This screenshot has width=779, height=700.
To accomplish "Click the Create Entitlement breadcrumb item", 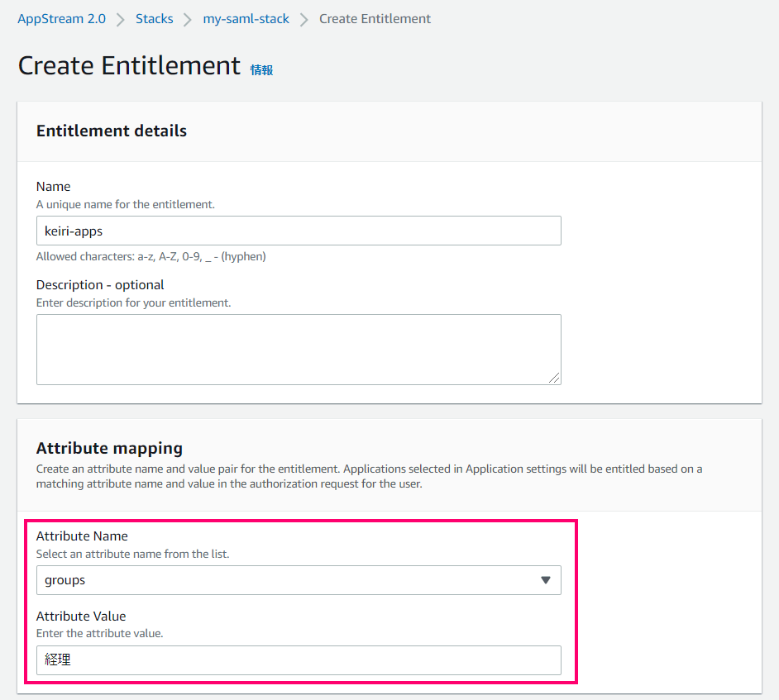I will (375, 18).
